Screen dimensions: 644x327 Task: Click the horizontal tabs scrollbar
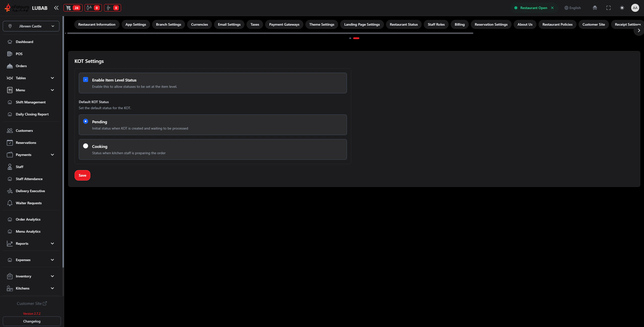pyautogui.click(x=270, y=33)
